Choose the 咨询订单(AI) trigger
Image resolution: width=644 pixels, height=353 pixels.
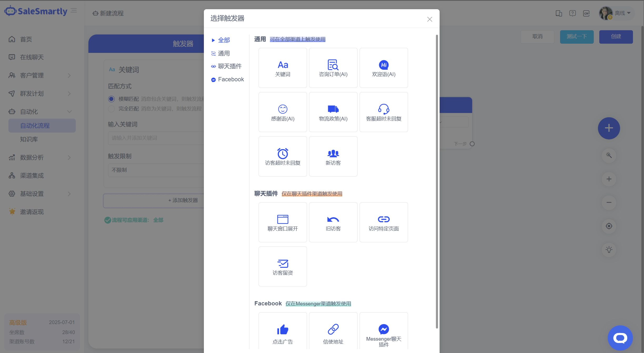(x=333, y=68)
